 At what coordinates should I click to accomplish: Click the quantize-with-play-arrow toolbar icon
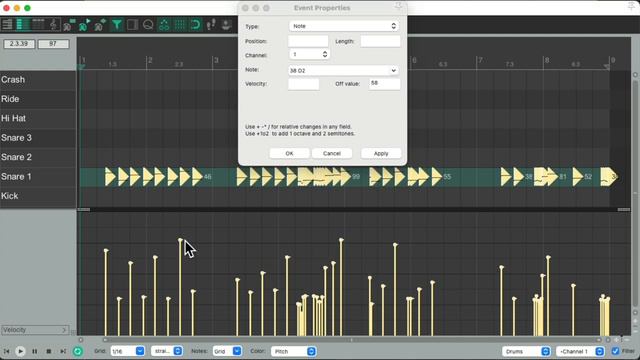[x=84, y=25]
